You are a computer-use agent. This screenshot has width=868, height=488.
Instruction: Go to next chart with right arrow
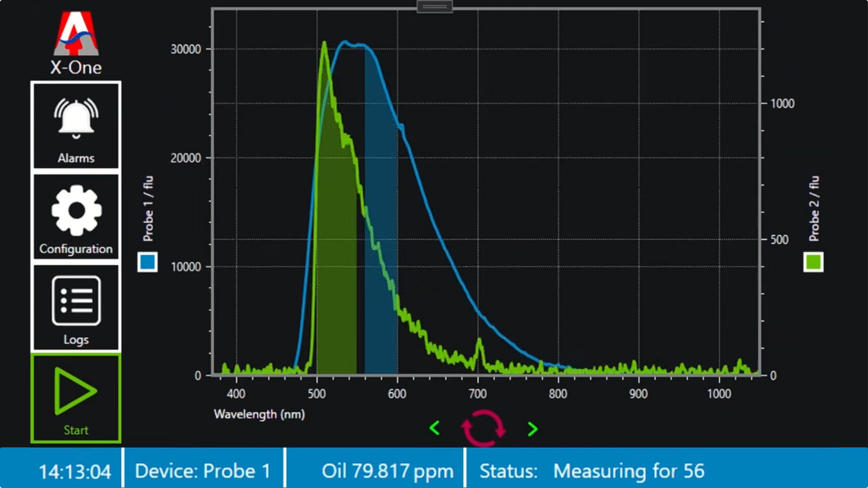click(x=532, y=429)
